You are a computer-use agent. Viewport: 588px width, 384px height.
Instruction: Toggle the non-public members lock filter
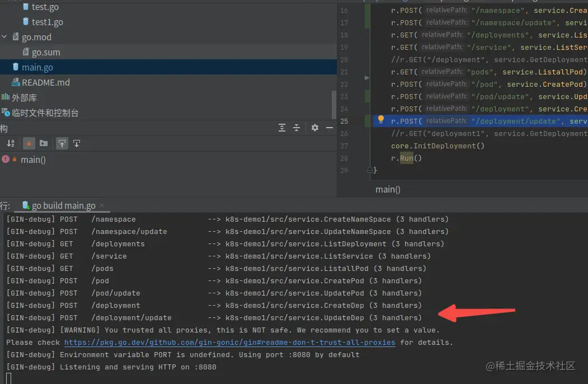[29, 143]
